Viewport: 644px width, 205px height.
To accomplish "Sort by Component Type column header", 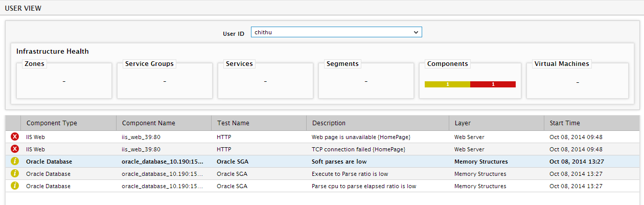I will tap(52, 123).
